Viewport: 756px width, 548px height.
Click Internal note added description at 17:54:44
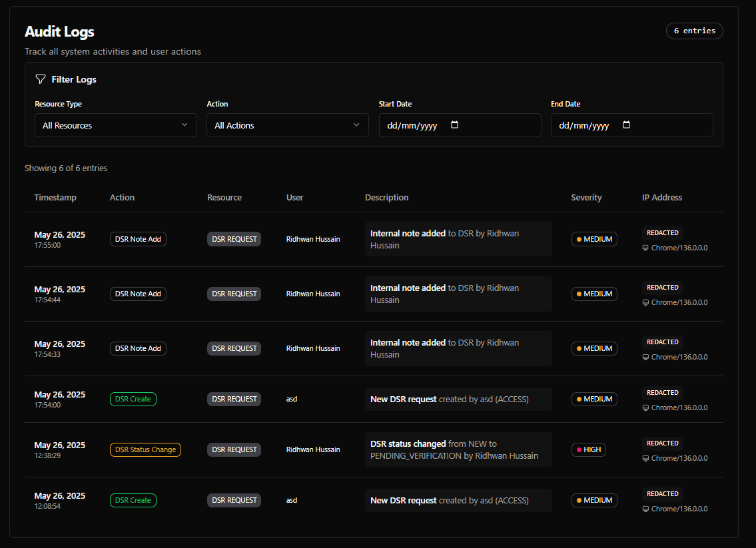(x=458, y=294)
